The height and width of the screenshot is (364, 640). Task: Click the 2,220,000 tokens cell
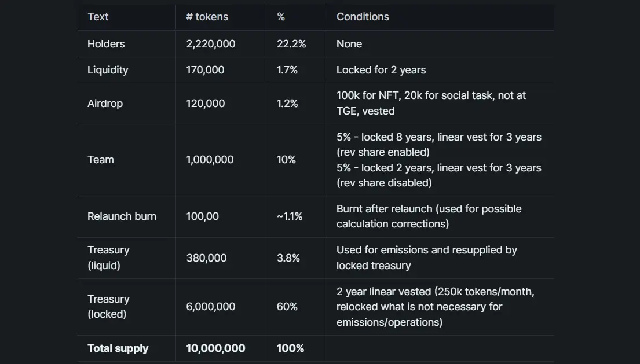tap(211, 44)
